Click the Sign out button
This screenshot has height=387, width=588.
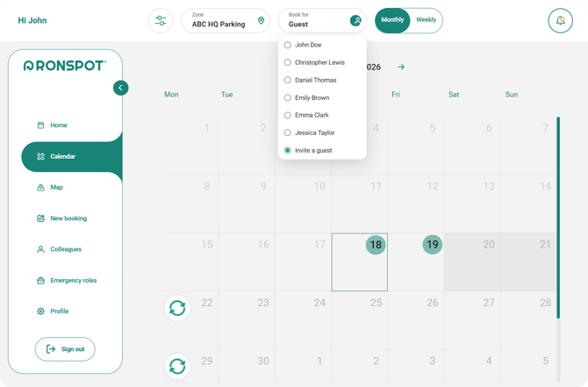[x=65, y=349]
